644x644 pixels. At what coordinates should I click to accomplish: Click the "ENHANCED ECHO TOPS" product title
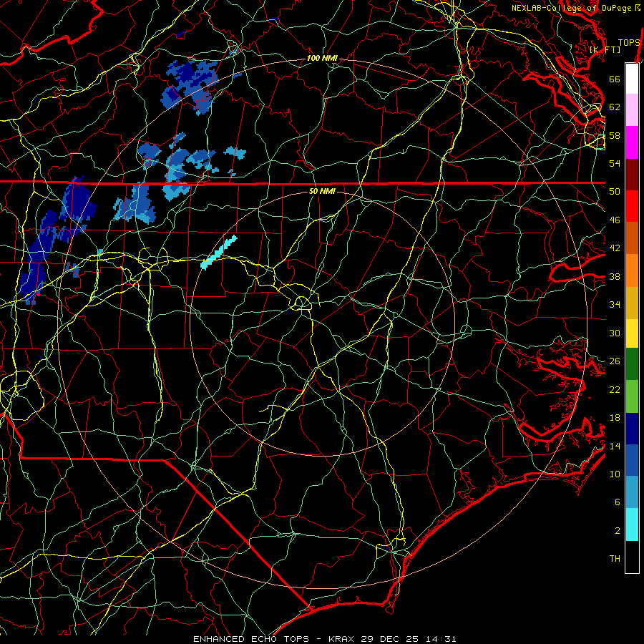pos(251,639)
